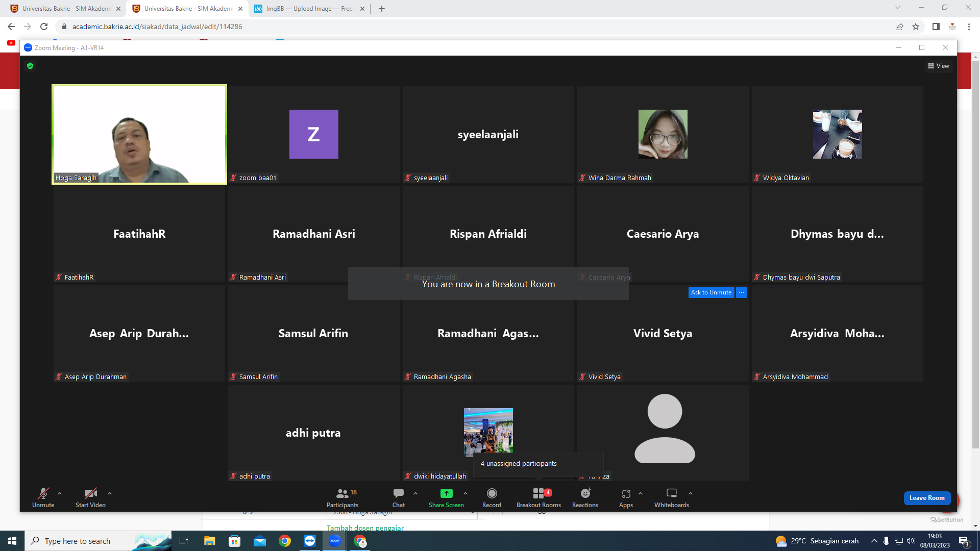The height and width of the screenshot is (551, 980).
Task: Click the YouTube bookmark icon
Action: click(x=11, y=43)
